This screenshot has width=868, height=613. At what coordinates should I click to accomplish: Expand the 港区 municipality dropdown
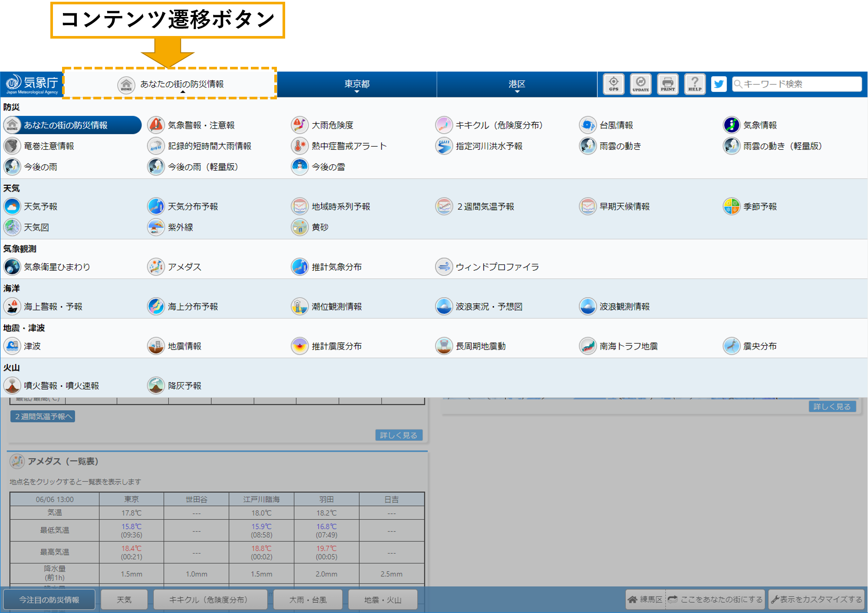[x=516, y=84]
